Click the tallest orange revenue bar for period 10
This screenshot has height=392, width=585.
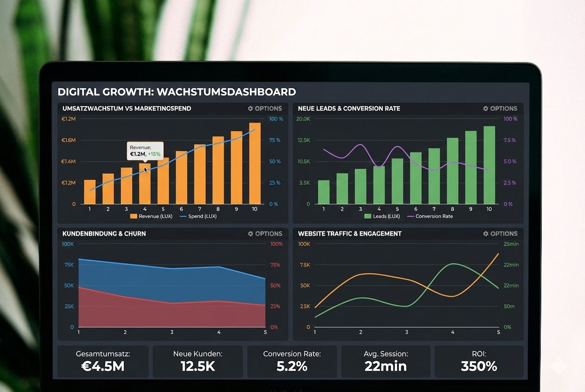(255, 164)
